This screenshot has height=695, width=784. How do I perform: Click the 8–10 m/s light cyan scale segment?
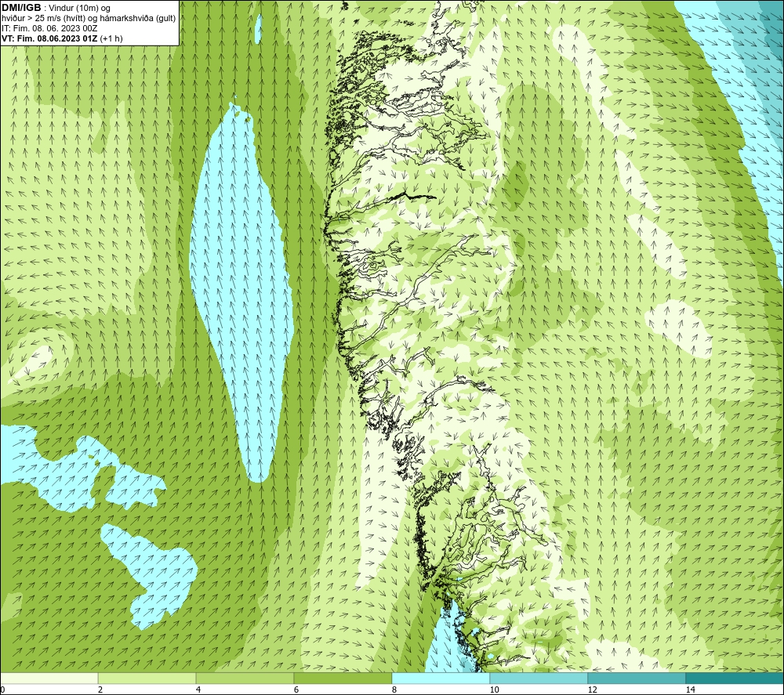pyautogui.click(x=441, y=678)
